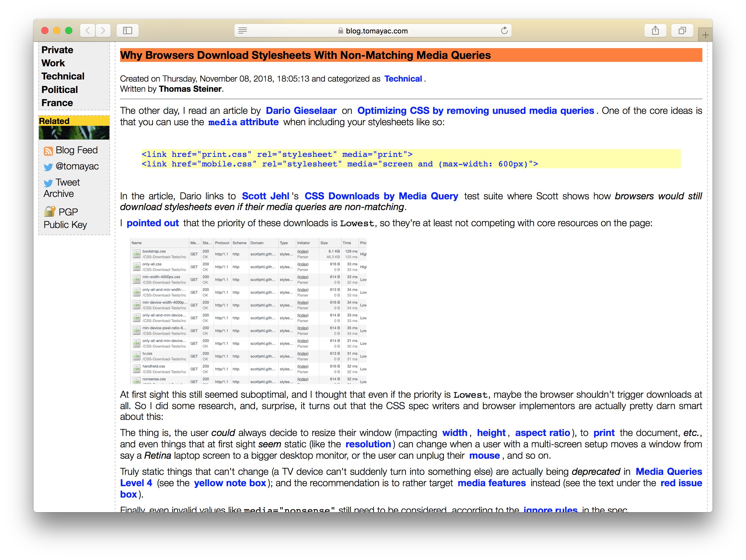
Task: Click the author name Thomas Steiner
Action: pyautogui.click(x=190, y=89)
